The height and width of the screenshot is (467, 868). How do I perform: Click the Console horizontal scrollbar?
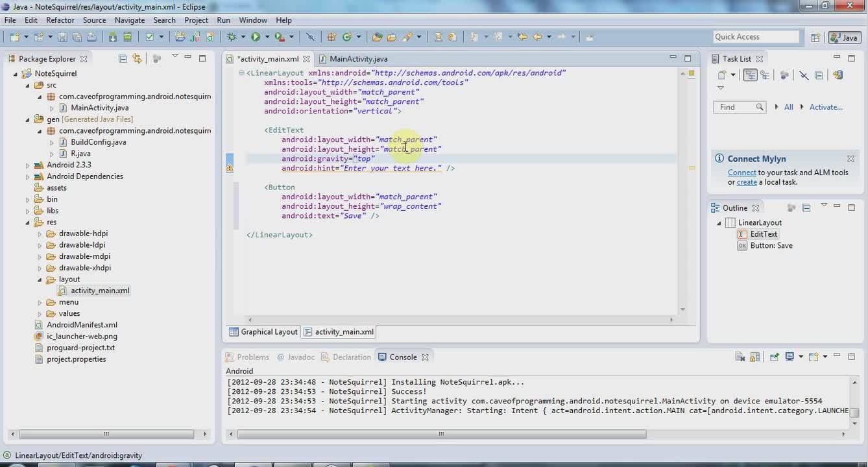441,435
